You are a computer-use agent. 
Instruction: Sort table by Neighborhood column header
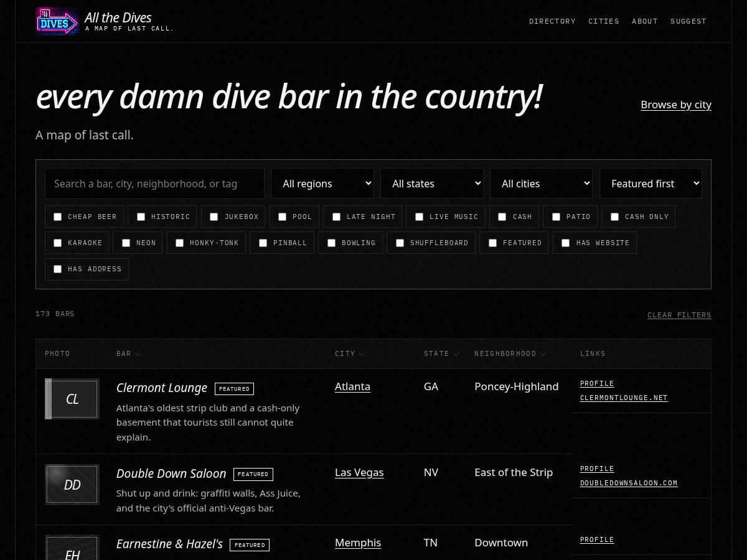[510, 354]
